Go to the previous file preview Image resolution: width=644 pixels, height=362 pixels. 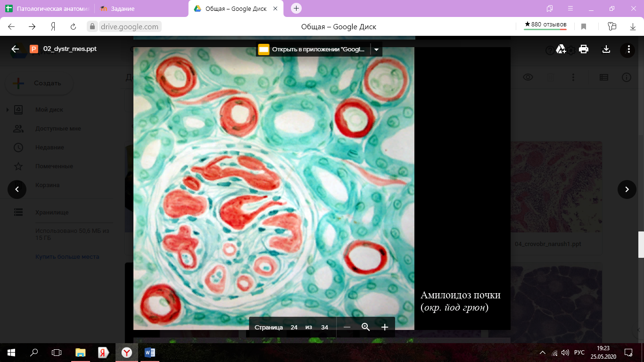tap(17, 189)
